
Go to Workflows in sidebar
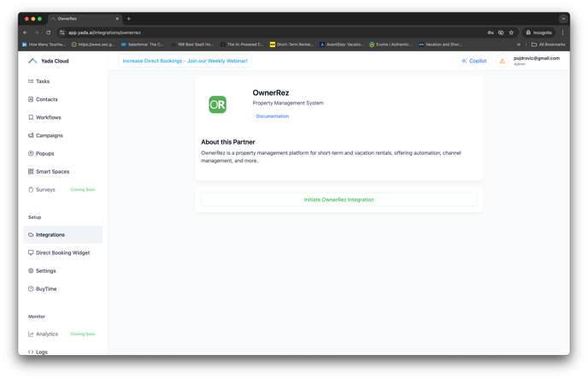tap(63, 117)
